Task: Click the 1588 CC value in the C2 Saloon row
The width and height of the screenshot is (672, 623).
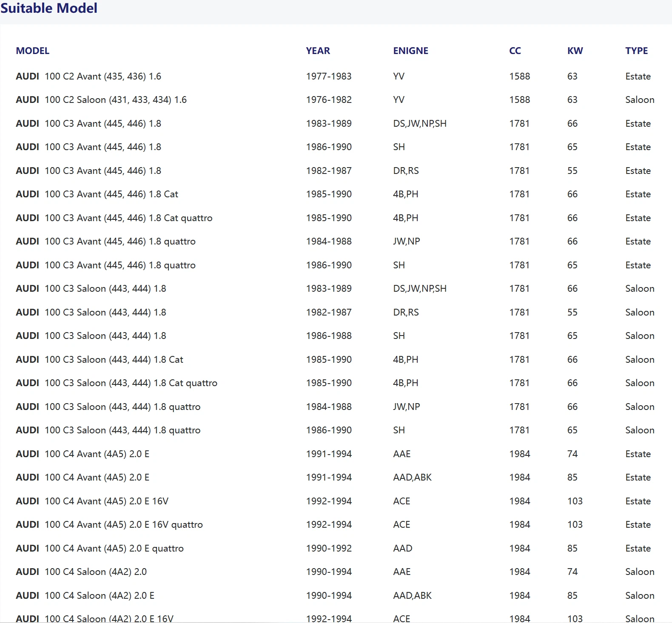Action: (520, 100)
